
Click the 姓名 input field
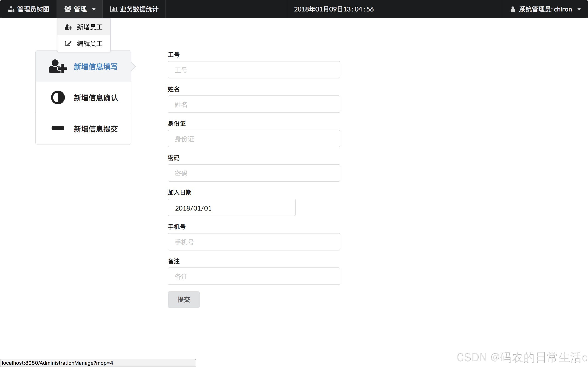(x=254, y=104)
